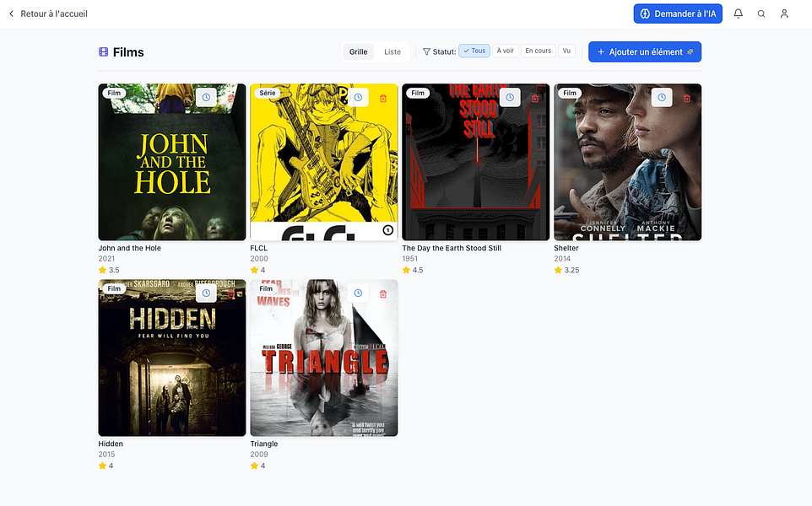
Task: Open the user profile icon
Action: click(784, 14)
